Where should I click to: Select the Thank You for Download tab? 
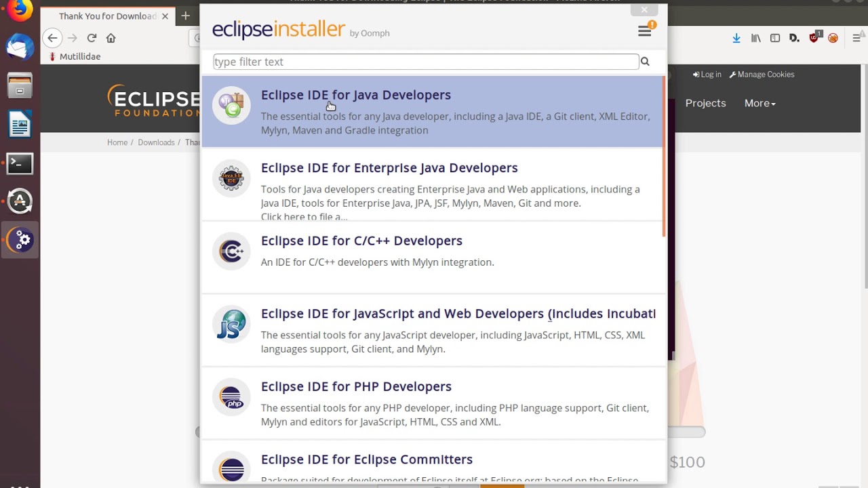107,16
